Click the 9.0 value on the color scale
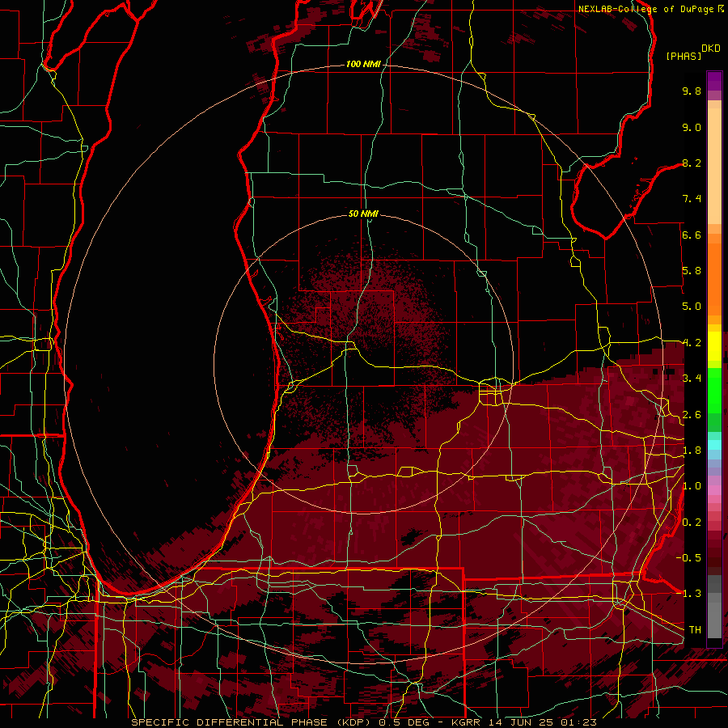 [x=692, y=127]
